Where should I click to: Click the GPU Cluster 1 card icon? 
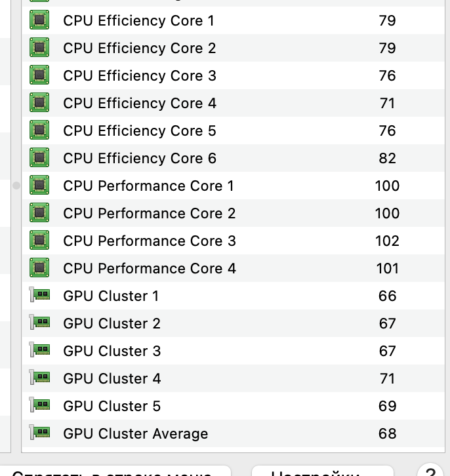tap(39, 295)
